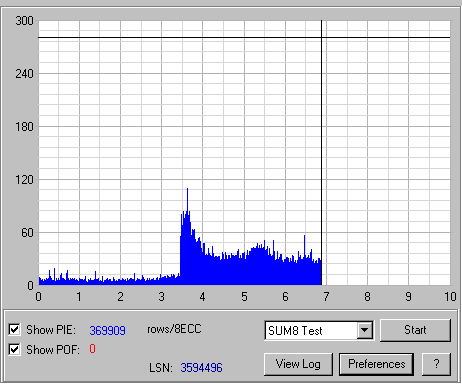Click the LSN value 3594496
Image resolution: width=462 pixels, height=384 pixels.
click(x=201, y=368)
